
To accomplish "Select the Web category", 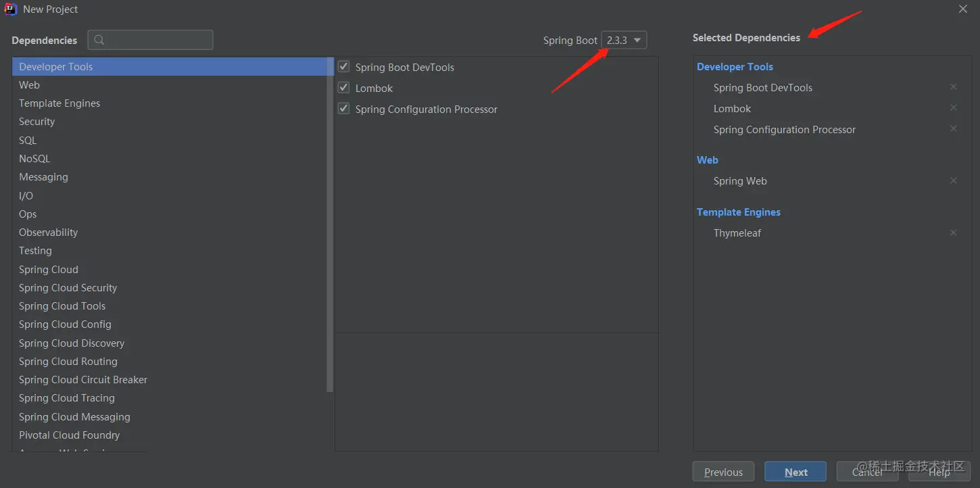I will 169,85.
